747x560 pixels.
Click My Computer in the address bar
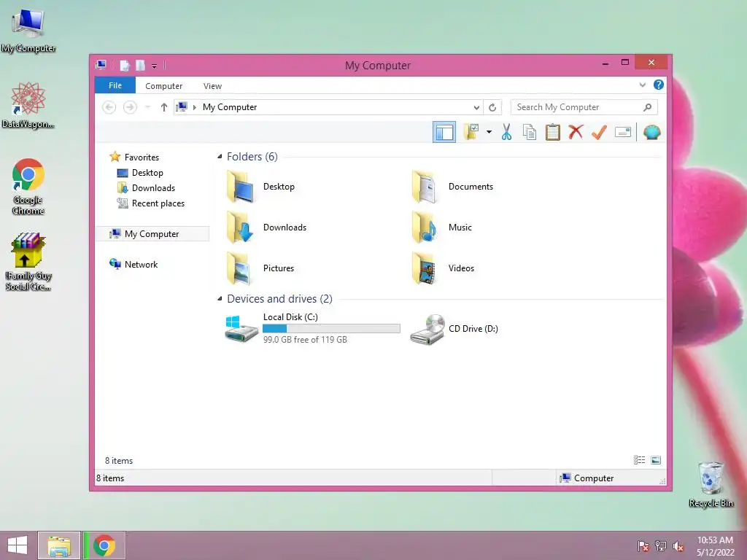click(x=230, y=107)
